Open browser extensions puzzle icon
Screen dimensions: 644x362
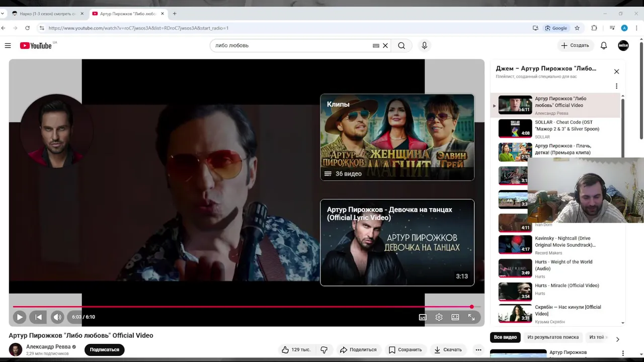(594, 28)
